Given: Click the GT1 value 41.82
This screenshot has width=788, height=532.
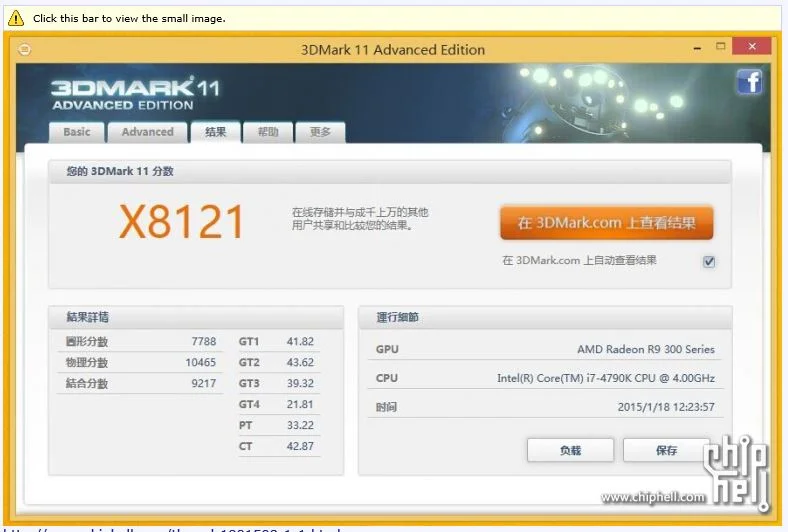Looking at the screenshot, I should click(300, 342).
